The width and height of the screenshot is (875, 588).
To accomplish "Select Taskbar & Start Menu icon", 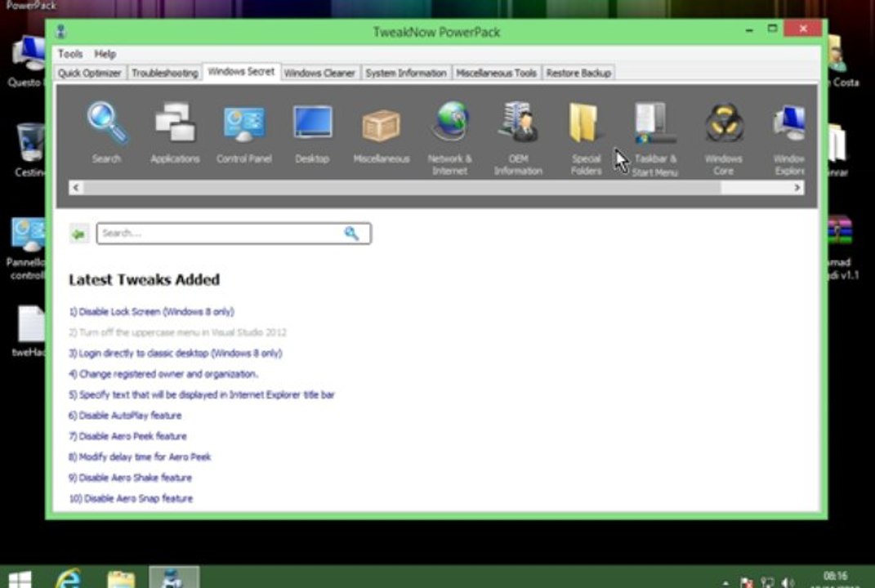I will click(654, 138).
